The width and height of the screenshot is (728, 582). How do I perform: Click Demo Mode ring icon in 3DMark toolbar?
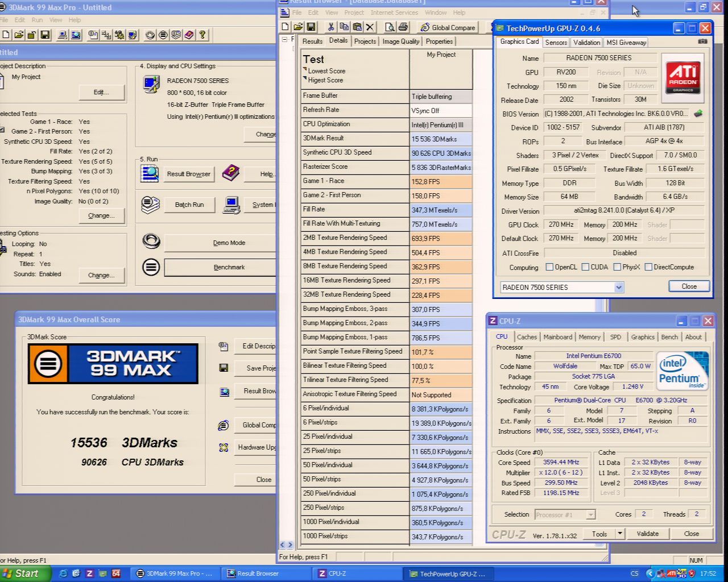coord(150,35)
